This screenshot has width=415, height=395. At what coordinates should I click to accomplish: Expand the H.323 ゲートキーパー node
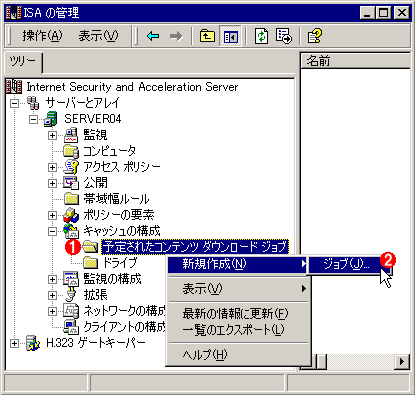tap(14, 343)
